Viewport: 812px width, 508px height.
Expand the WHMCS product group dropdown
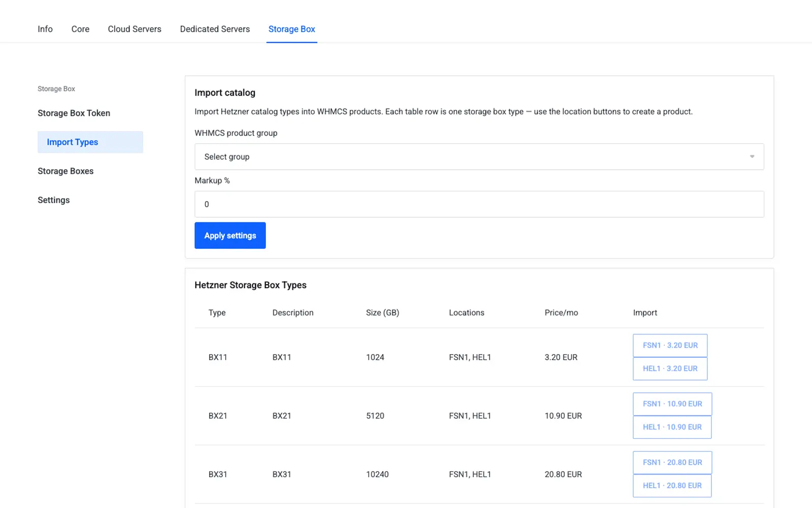coord(479,156)
